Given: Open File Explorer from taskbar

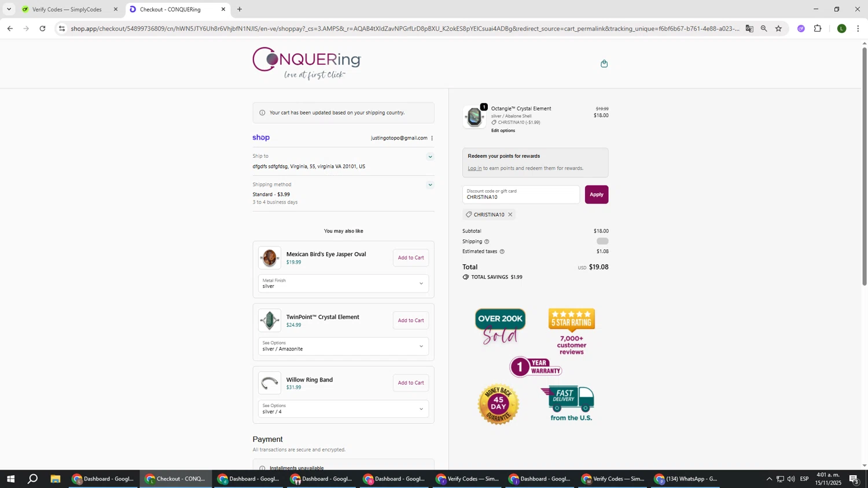Looking at the screenshot, I should pyautogui.click(x=56, y=479).
